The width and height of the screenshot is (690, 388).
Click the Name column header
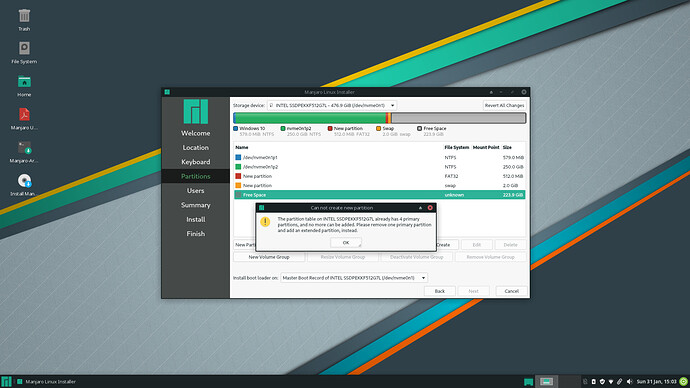242,147
